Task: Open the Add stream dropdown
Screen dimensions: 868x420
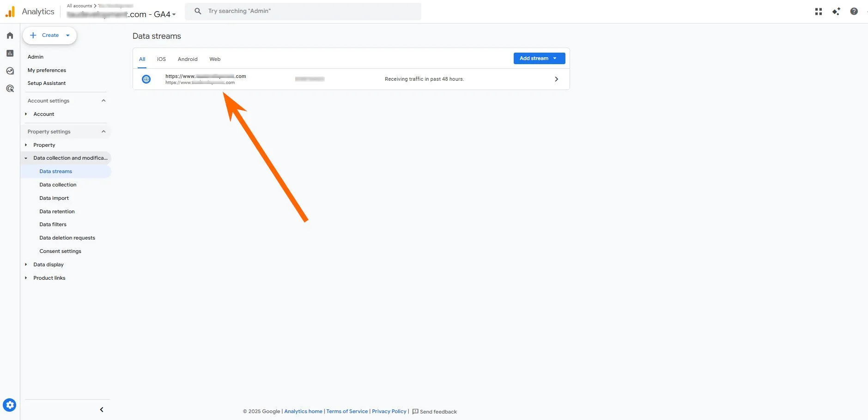Action: 539,59
